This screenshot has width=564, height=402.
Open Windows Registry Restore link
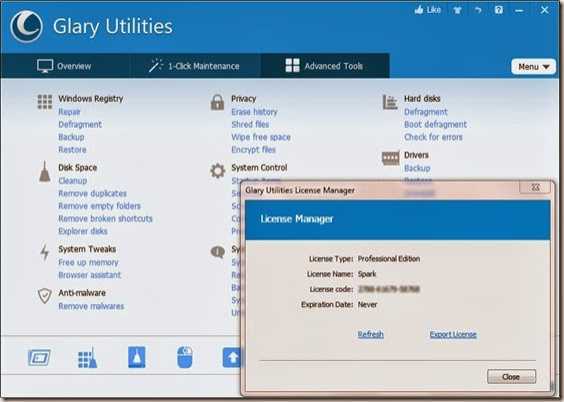[72, 150]
